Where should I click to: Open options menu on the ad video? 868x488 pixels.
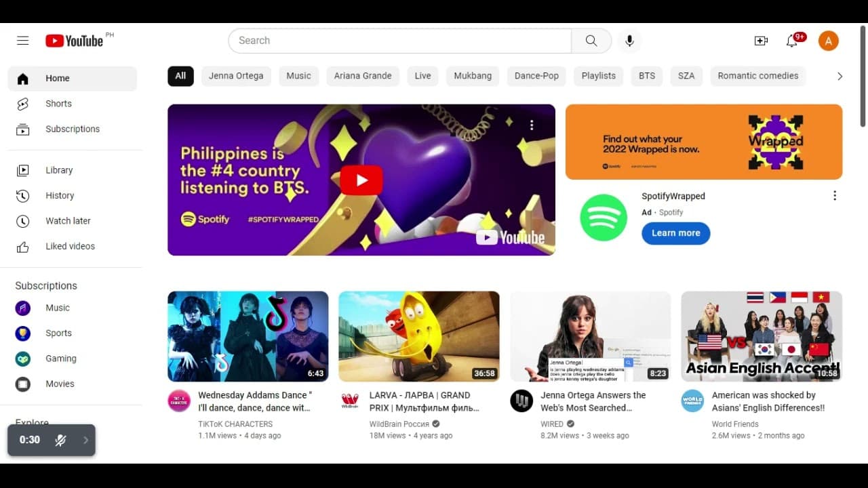click(532, 125)
